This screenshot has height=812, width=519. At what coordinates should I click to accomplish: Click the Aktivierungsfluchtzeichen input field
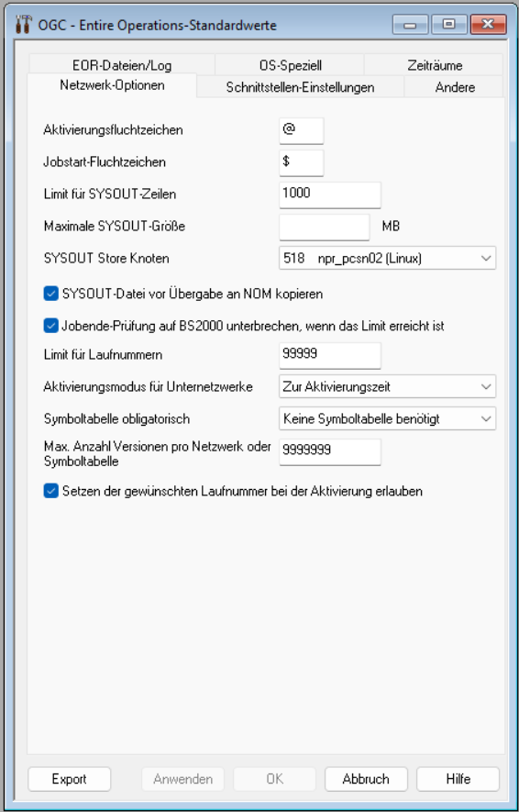301,130
